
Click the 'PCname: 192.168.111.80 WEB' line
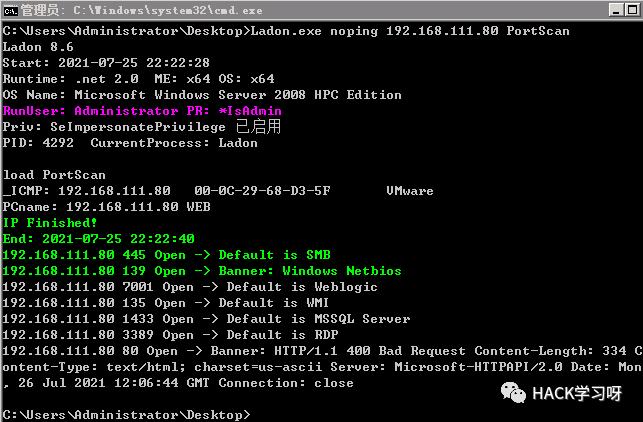pyautogui.click(x=107, y=207)
